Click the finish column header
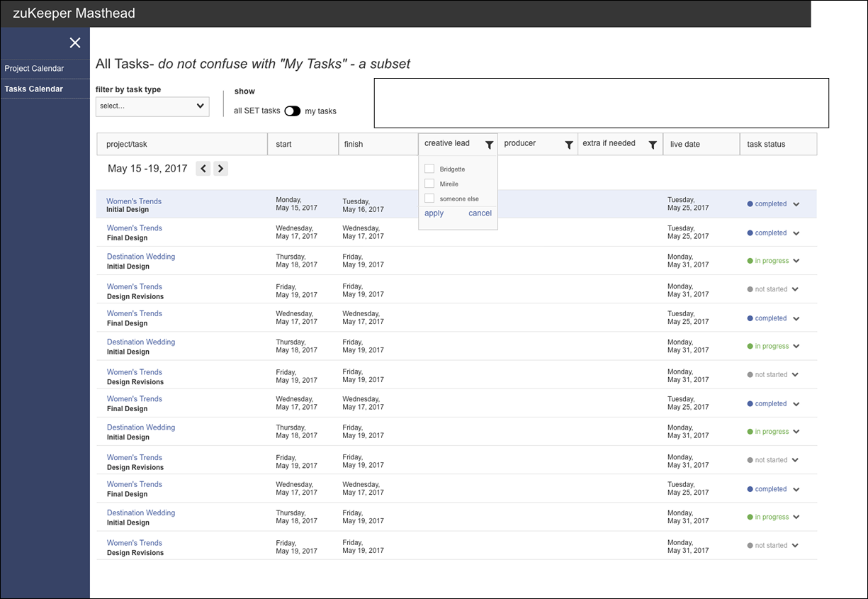868x599 pixels. coord(378,144)
